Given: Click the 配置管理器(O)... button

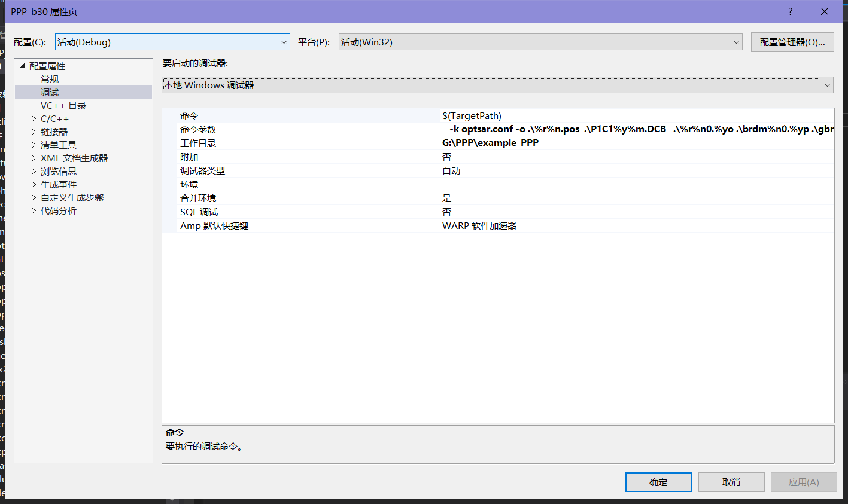Looking at the screenshot, I should coord(792,42).
